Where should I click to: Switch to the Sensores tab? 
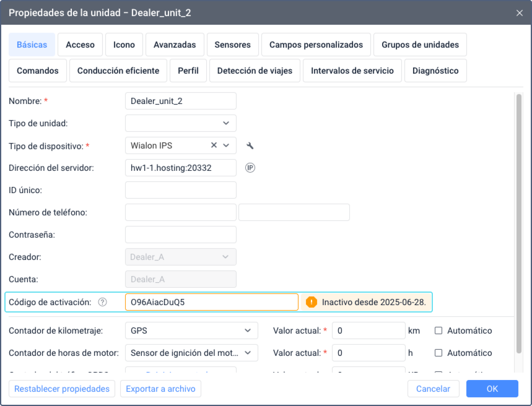(233, 45)
